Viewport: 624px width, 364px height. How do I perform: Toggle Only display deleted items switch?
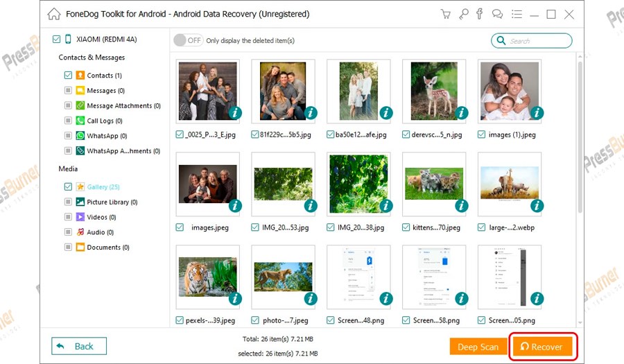(188, 40)
